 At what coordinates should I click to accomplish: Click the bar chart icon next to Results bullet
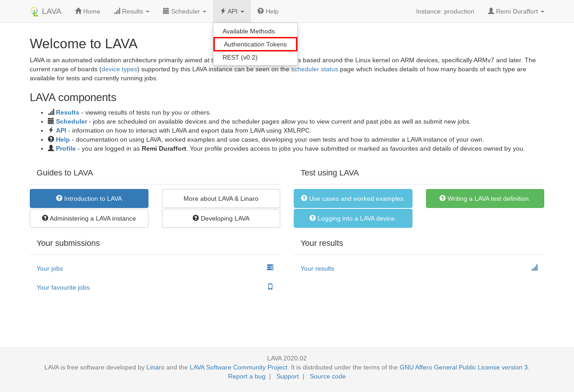[51, 112]
